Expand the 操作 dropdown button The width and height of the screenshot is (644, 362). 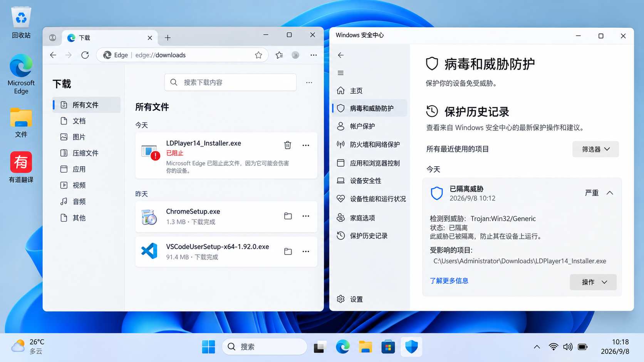(x=593, y=282)
